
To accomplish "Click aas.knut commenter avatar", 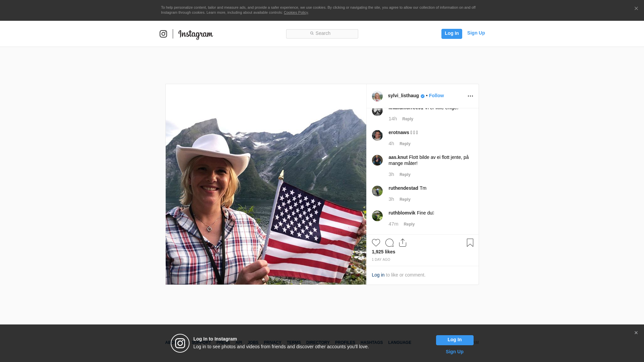I will 377,160.
